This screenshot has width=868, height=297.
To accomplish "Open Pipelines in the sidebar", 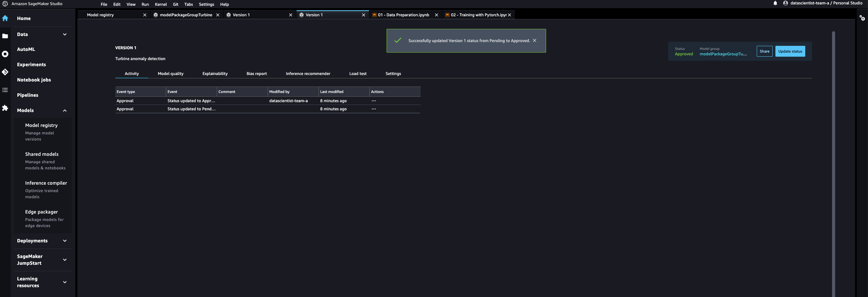I will point(28,95).
